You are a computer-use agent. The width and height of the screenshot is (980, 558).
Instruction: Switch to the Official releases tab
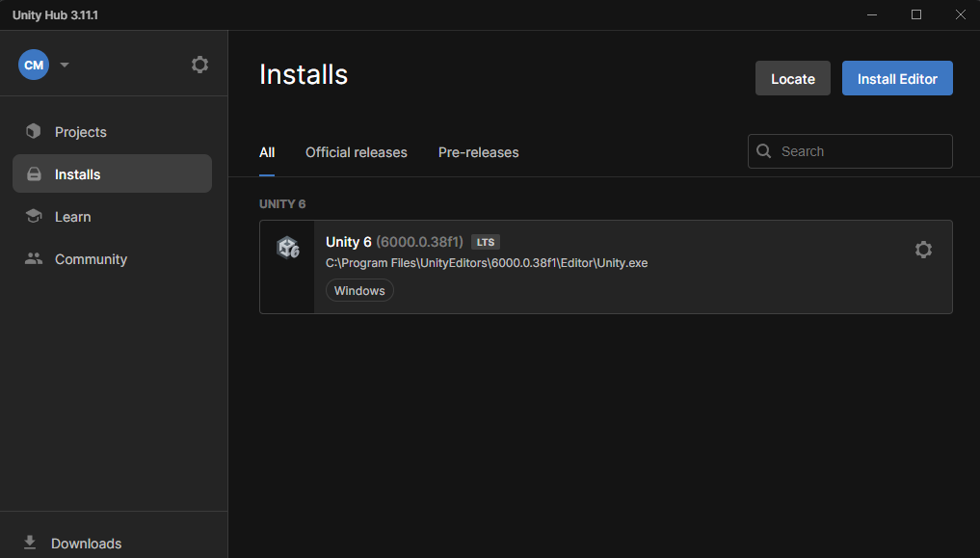click(356, 152)
